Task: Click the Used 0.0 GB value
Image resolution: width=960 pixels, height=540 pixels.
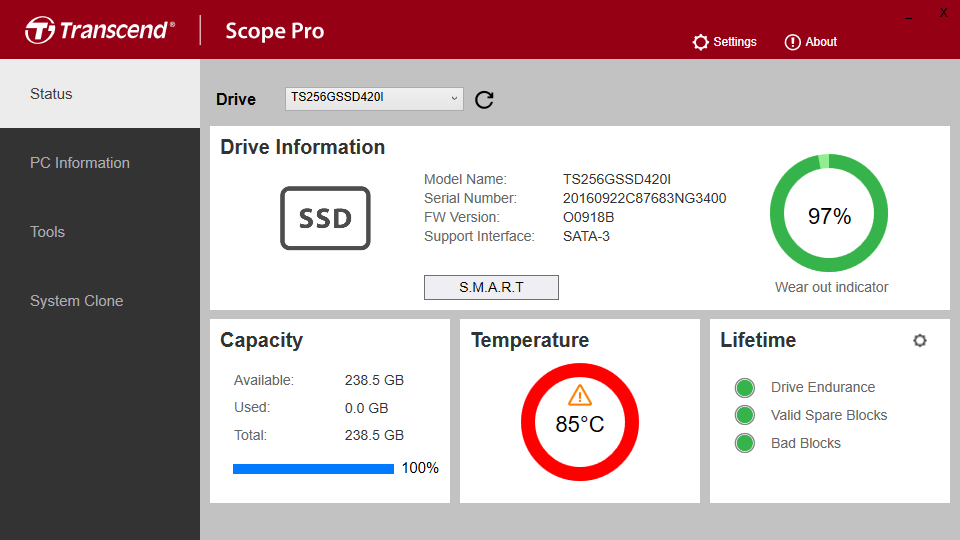Action: [366, 408]
